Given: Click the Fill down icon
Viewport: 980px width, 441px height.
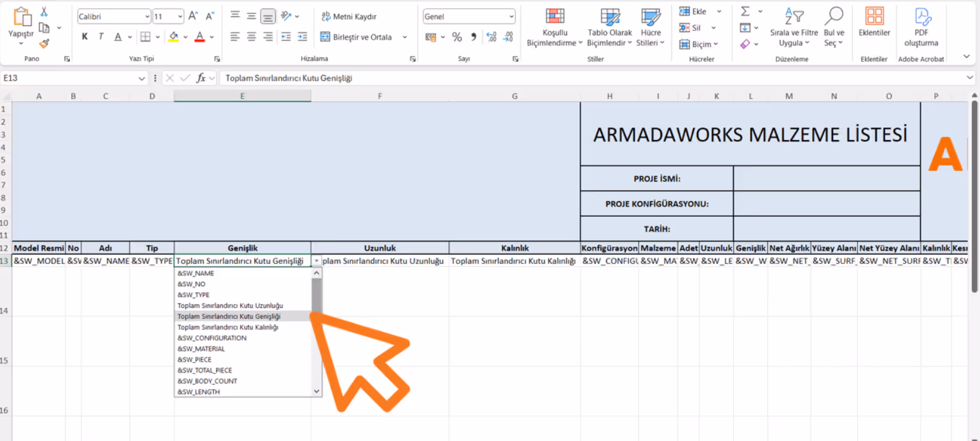Looking at the screenshot, I should (745, 28).
